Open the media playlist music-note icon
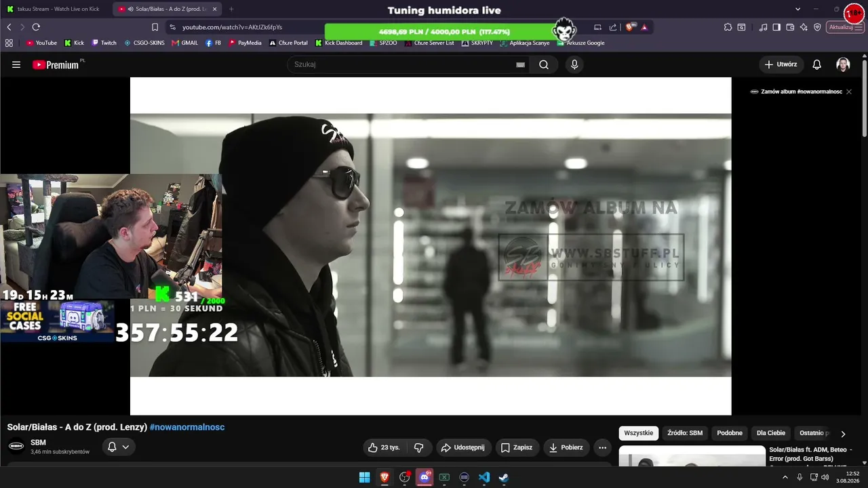Viewport: 868px width, 488px height. 764,27
